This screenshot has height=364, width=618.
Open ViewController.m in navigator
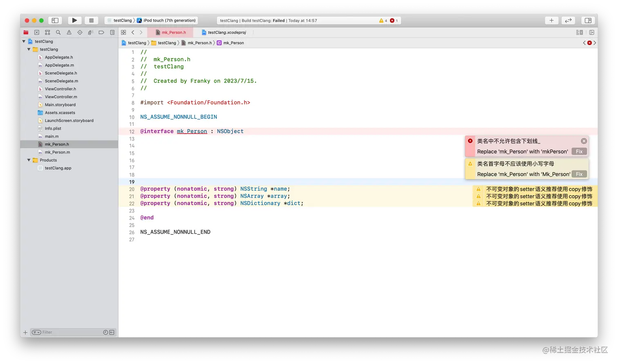click(61, 97)
